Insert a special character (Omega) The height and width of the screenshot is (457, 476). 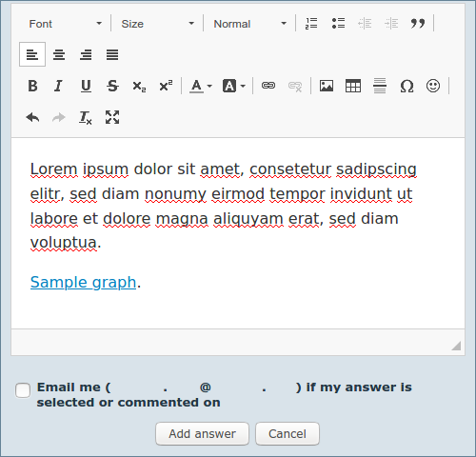click(x=407, y=86)
